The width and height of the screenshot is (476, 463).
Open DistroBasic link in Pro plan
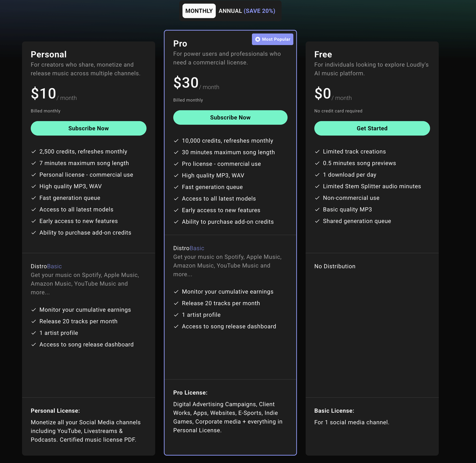pyautogui.click(x=189, y=248)
